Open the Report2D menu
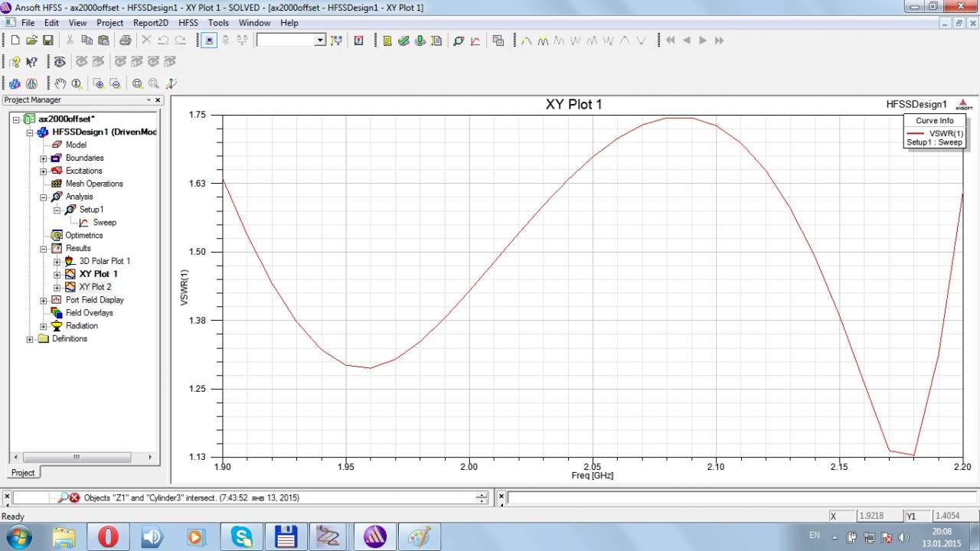Screen dimensions: 980x551 point(150,23)
